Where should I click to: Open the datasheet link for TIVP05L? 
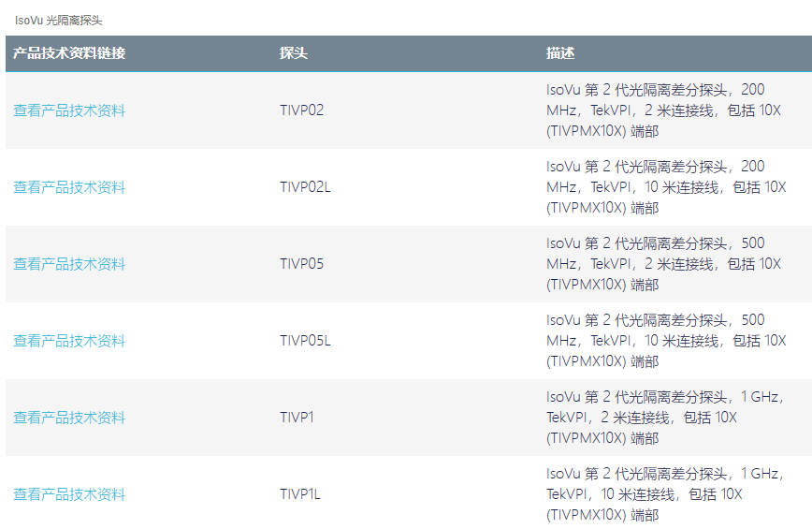point(69,341)
